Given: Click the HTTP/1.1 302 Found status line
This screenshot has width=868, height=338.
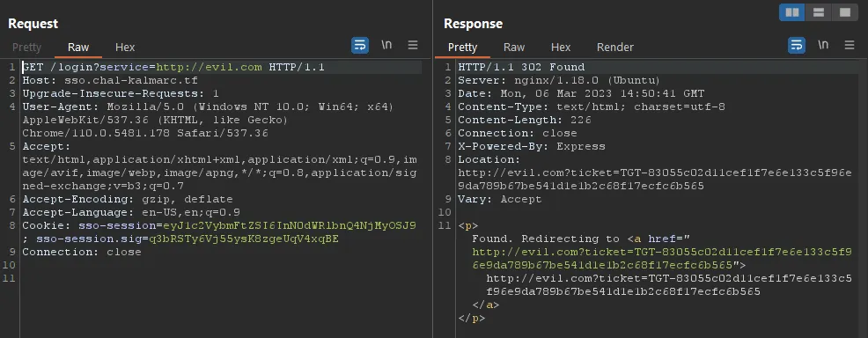Looking at the screenshot, I should tap(521, 68).
